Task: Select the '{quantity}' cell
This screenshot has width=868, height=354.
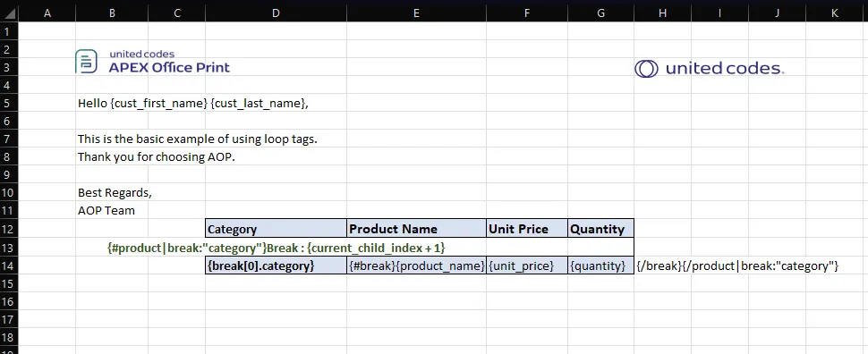Action: pos(600,265)
